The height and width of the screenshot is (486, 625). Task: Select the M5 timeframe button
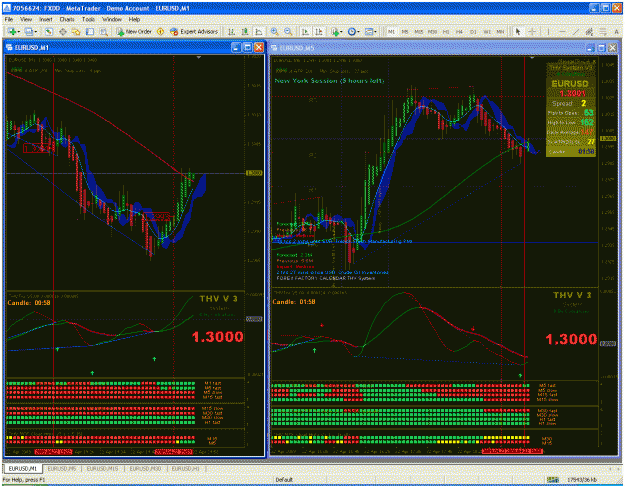(405, 31)
